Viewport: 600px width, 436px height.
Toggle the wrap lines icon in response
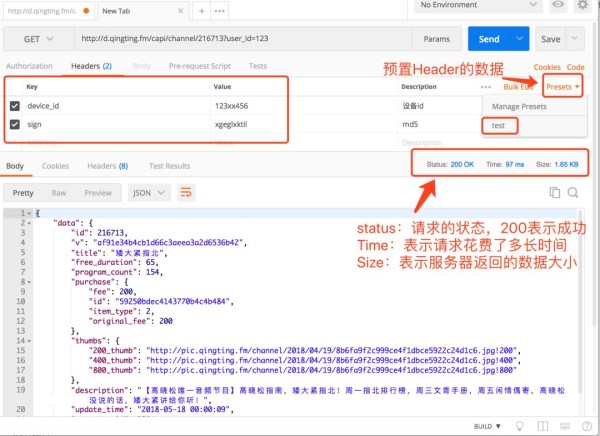[x=186, y=193]
